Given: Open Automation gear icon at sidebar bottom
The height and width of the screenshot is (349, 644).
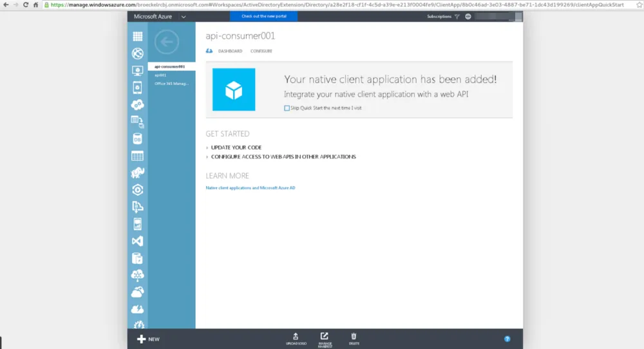Looking at the screenshot, I should click(x=138, y=325).
